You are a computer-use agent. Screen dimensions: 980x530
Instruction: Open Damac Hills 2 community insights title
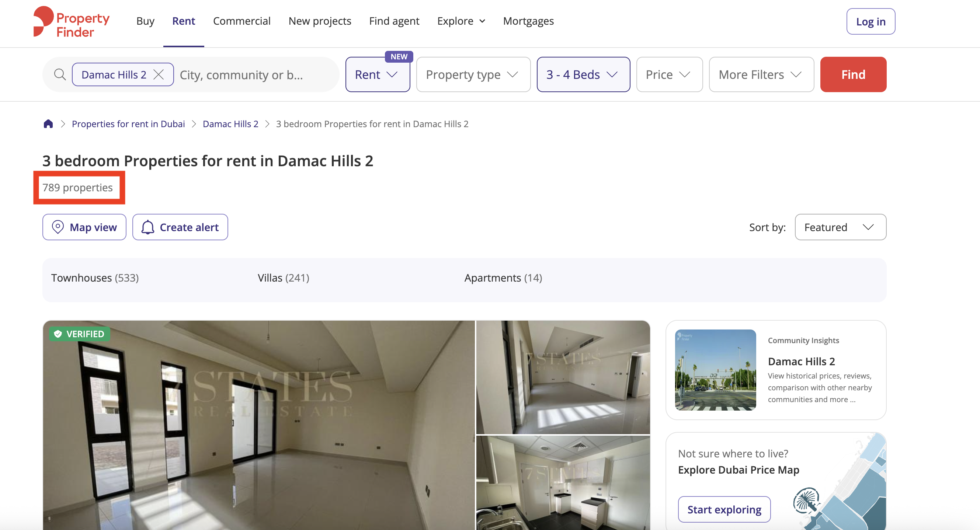point(801,361)
